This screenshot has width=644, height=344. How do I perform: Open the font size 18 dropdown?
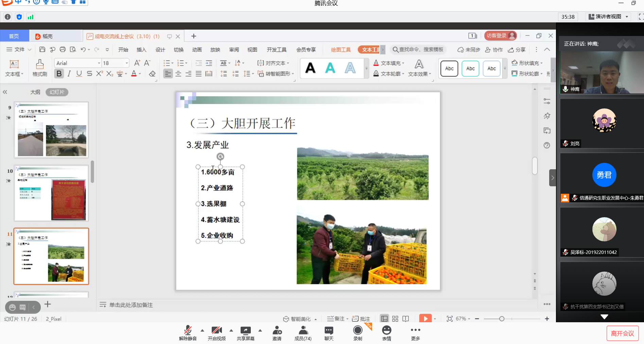pyautogui.click(x=127, y=63)
